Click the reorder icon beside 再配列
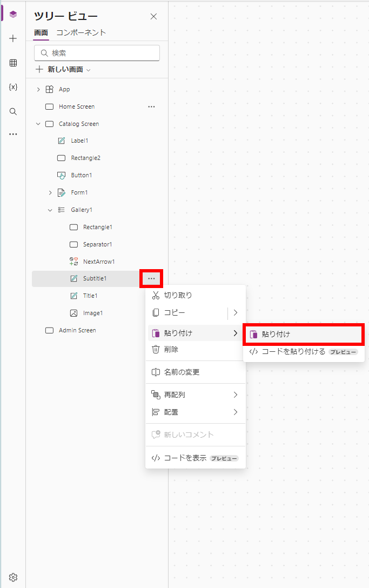 click(156, 395)
